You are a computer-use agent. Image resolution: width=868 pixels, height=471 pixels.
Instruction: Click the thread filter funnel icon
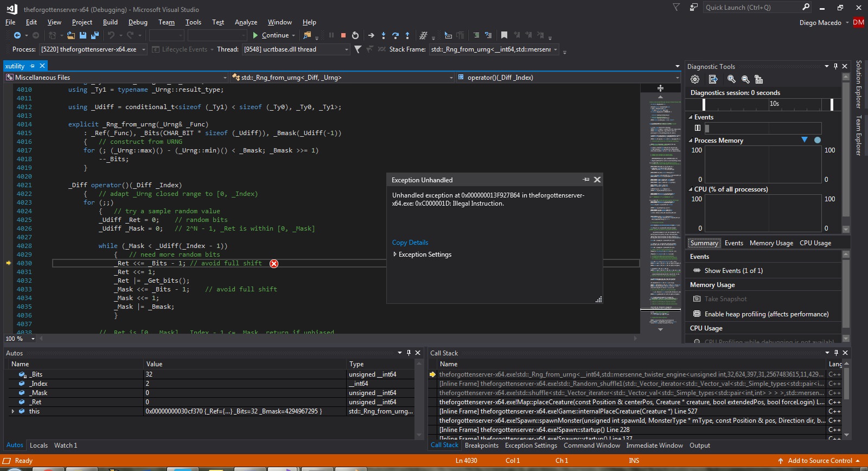(x=358, y=49)
